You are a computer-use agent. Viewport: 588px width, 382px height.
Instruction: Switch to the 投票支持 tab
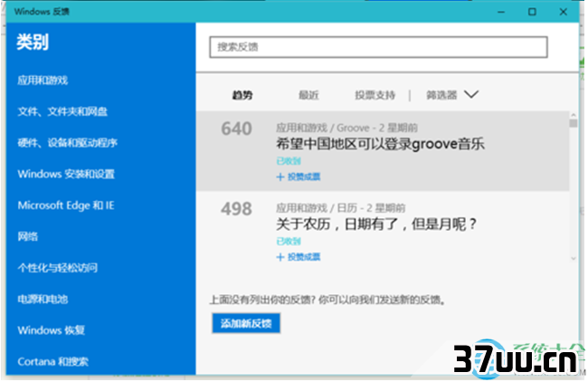click(x=375, y=95)
